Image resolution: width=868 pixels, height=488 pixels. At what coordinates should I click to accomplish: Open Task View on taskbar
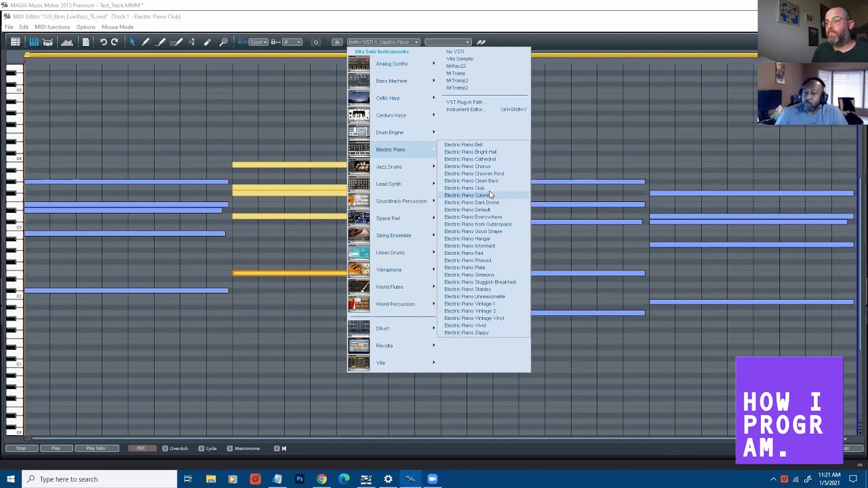(188, 479)
